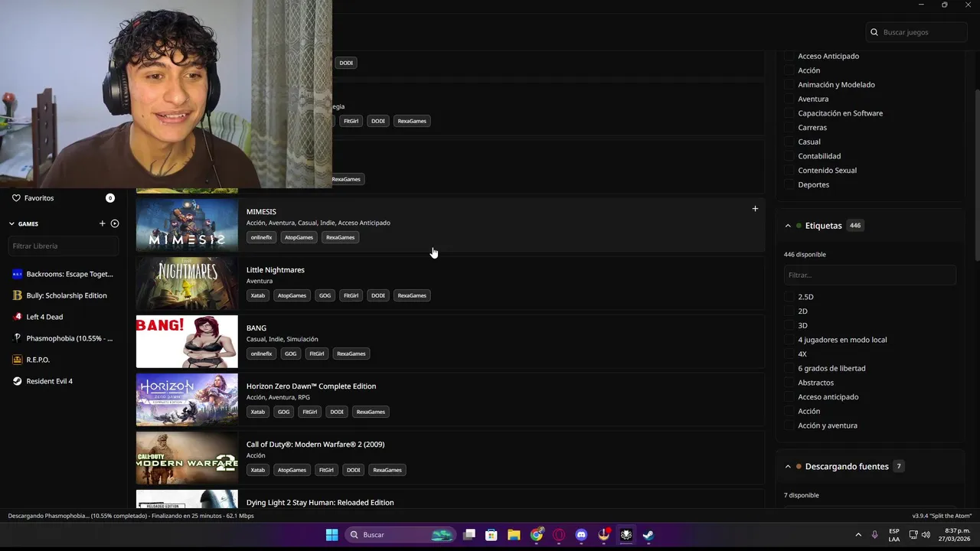Click the plus icon on the MIMESIS row

(755, 209)
